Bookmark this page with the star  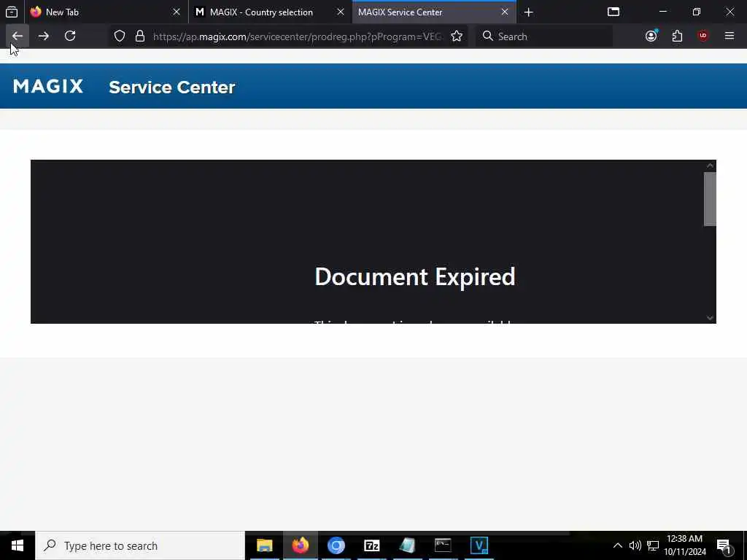457,36
